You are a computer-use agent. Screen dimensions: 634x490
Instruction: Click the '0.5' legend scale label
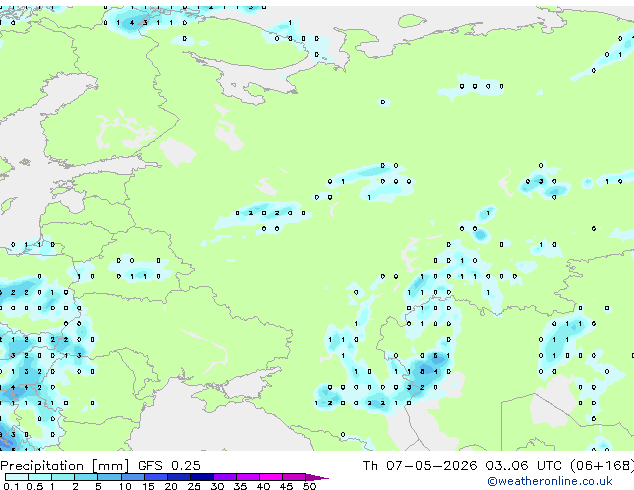(x=35, y=486)
